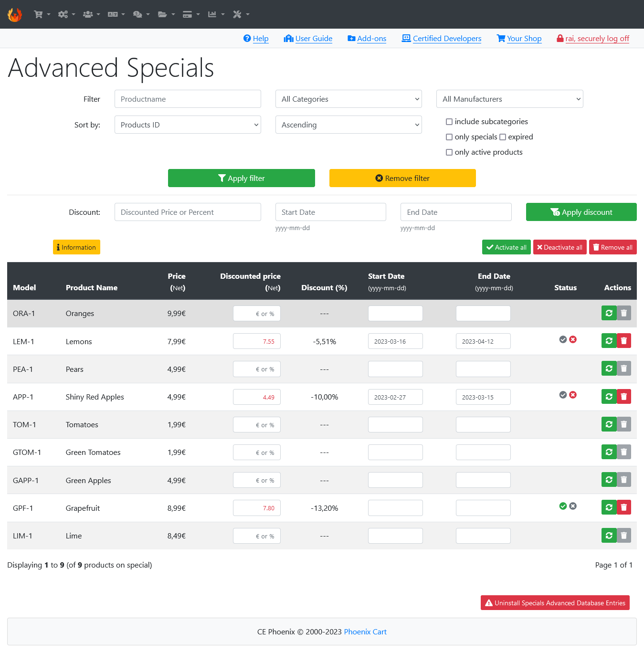Click Grapefruit discounted price field 7.80
This screenshot has width=644, height=653.
(257, 508)
